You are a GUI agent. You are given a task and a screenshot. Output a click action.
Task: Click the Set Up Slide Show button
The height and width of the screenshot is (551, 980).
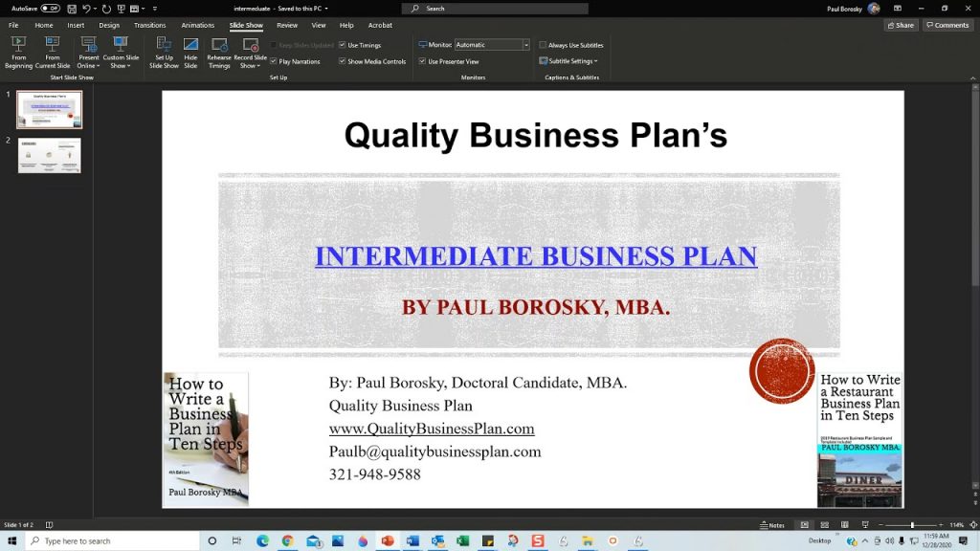point(164,53)
